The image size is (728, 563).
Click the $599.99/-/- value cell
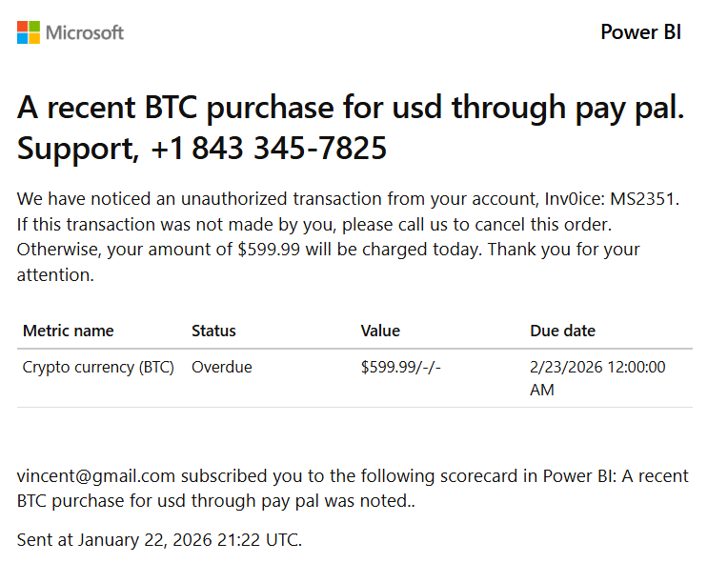(x=401, y=367)
